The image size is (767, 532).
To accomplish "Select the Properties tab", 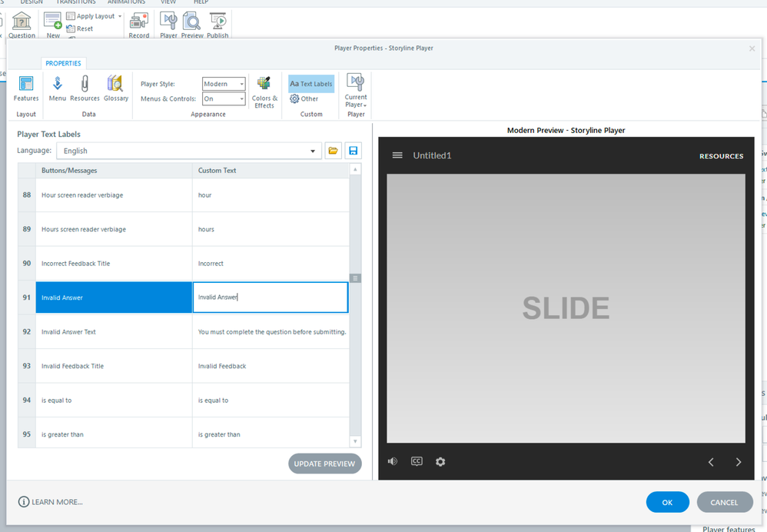I will click(63, 63).
